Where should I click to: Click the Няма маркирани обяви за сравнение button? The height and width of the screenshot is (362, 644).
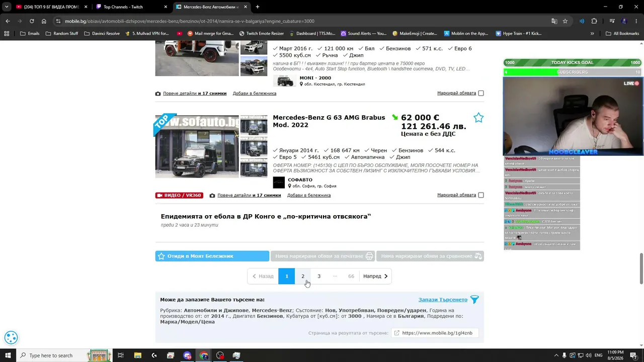point(430,256)
